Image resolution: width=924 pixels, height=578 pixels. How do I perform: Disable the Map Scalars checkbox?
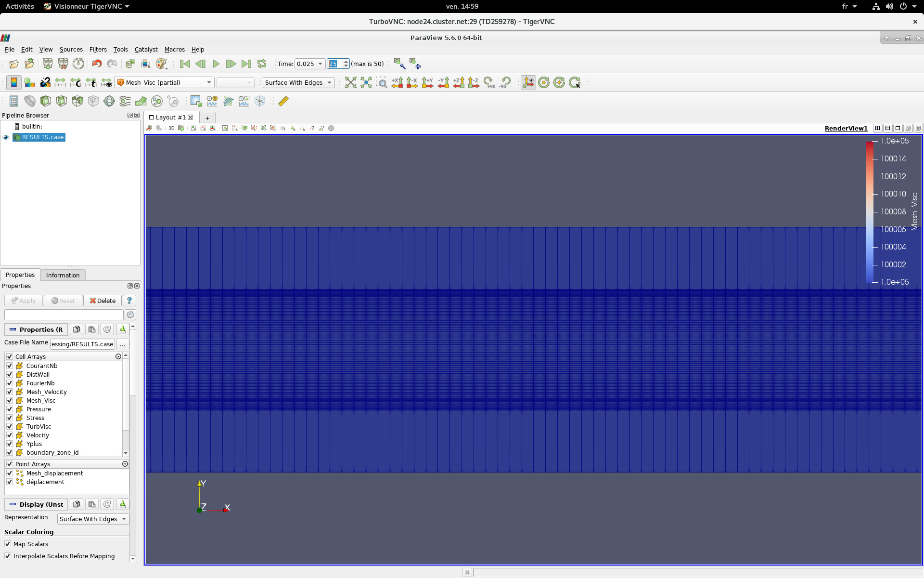point(8,544)
